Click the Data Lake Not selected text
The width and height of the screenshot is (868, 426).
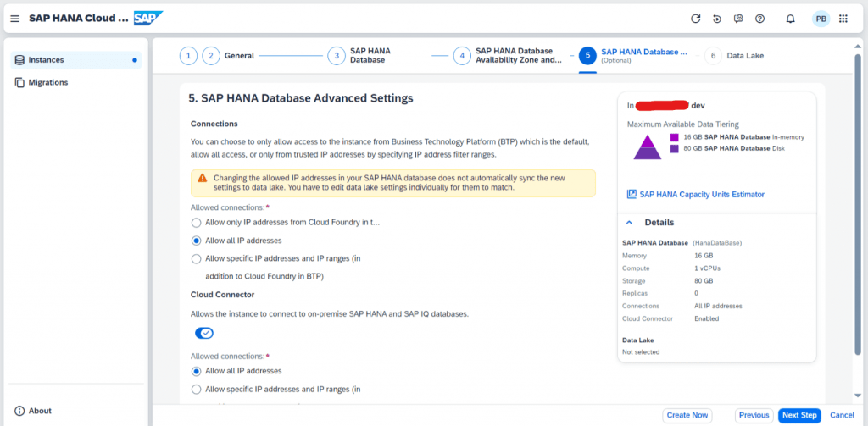[x=641, y=351]
